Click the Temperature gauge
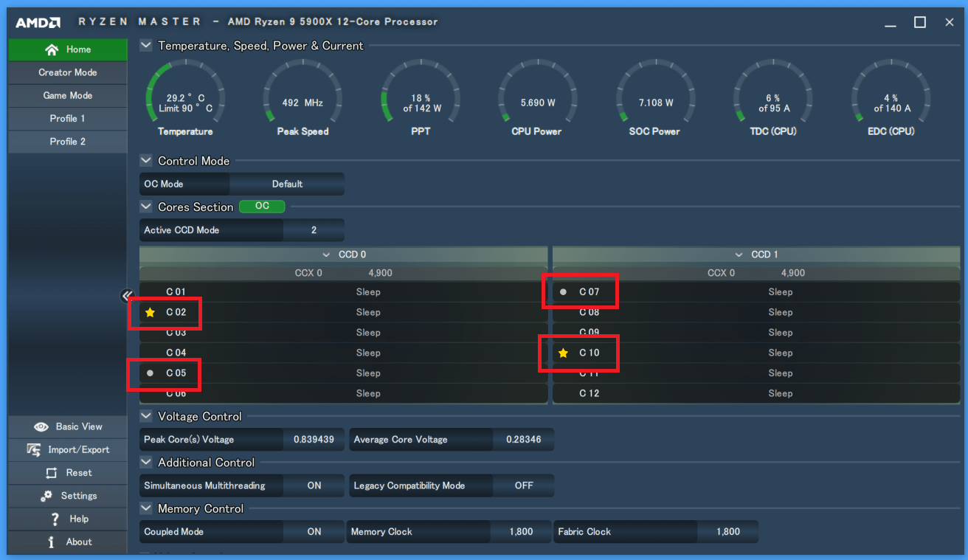 185,98
